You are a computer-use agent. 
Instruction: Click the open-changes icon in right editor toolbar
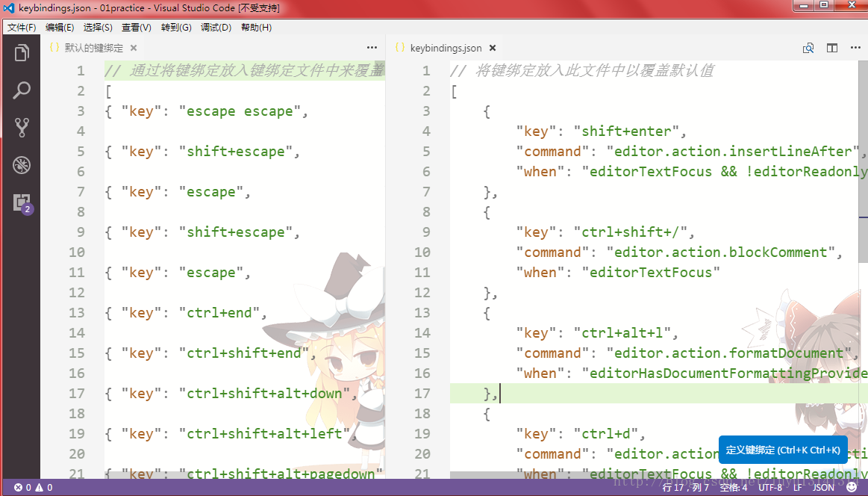(x=808, y=49)
